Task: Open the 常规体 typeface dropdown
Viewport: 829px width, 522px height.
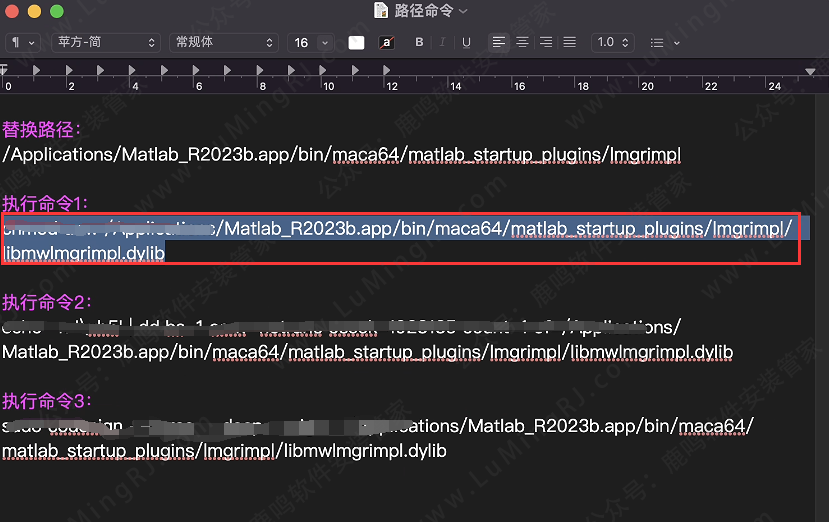Action: 223,42
